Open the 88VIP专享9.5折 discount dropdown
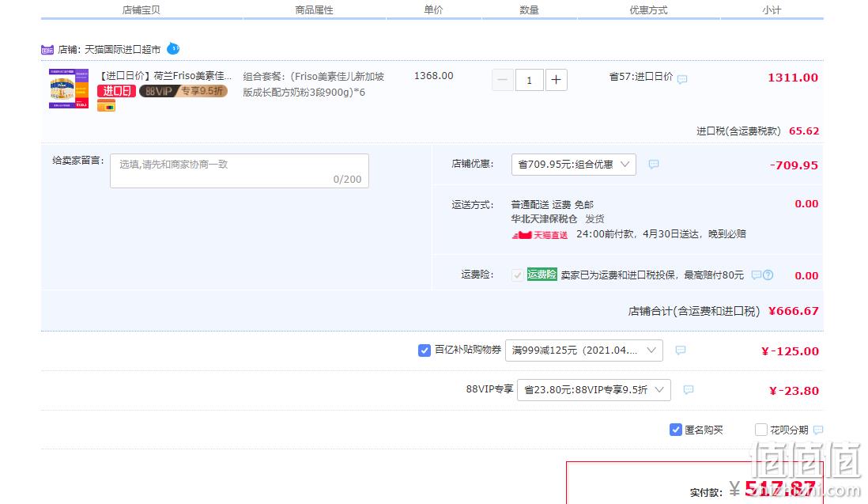This screenshot has width=868, height=504. [x=594, y=390]
